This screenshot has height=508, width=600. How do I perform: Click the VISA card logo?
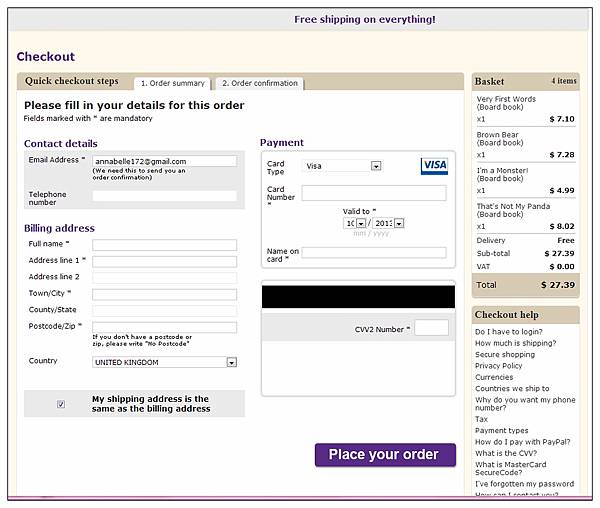(434, 166)
